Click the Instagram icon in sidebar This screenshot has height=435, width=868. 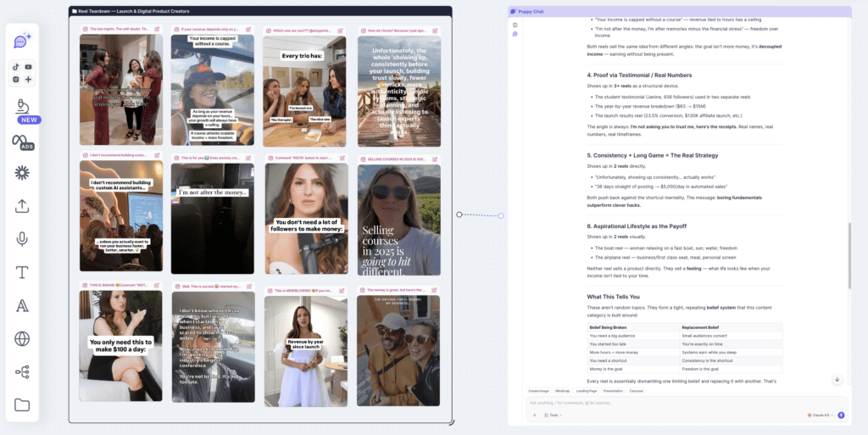(x=16, y=79)
